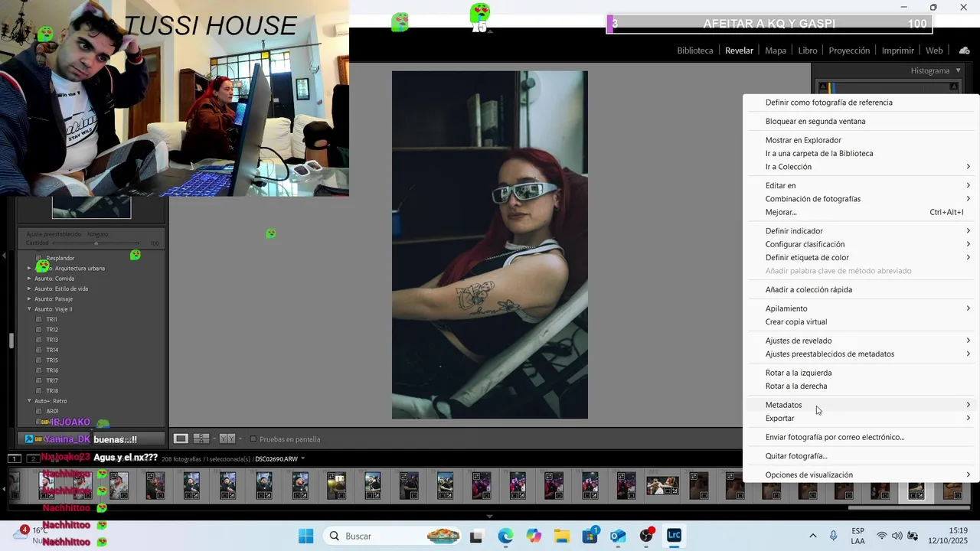
Task: Apply the AR01 preset
Action: pyautogui.click(x=52, y=411)
